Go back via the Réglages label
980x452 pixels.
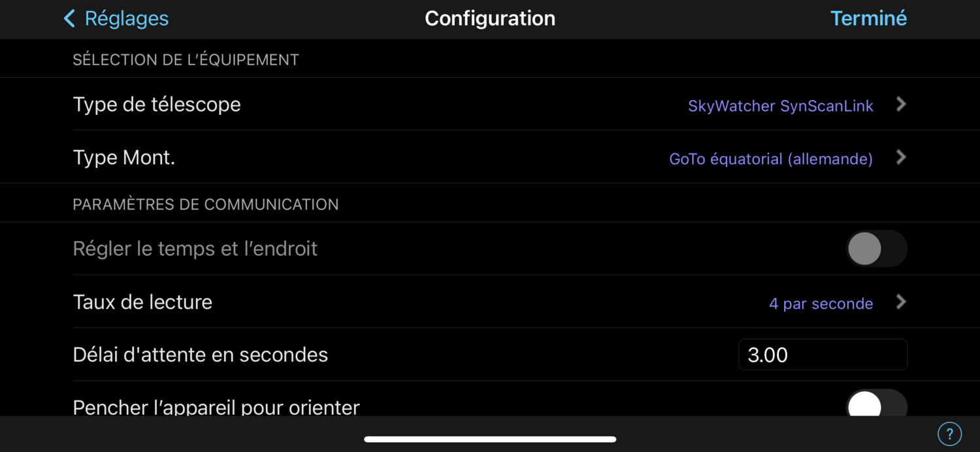pos(126,18)
